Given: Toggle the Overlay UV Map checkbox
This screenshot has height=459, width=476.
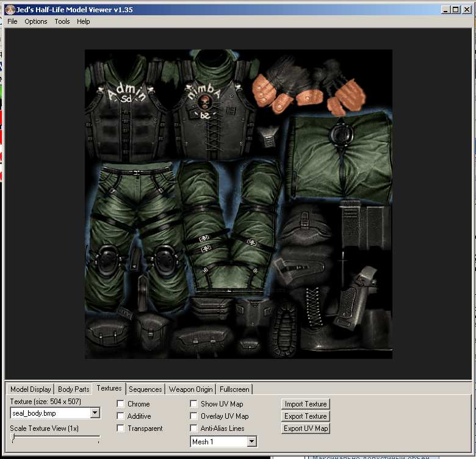Looking at the screenshot, I should click(x=193, y=416).
